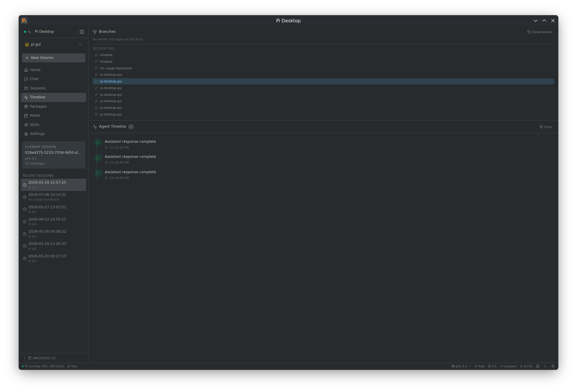Screen dimensions: 577x392
Task: Open recent session 2026-07-08 10:14:32
Action: click(53, 197)
